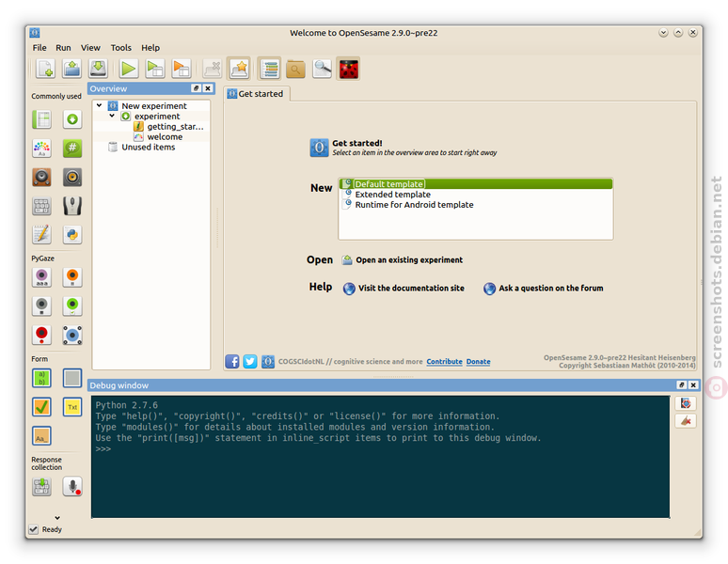Image resolution: width=728 pixels, height=564 pixels.
Task: Select the microphone sound recorder icon
Action: (72, 486)
